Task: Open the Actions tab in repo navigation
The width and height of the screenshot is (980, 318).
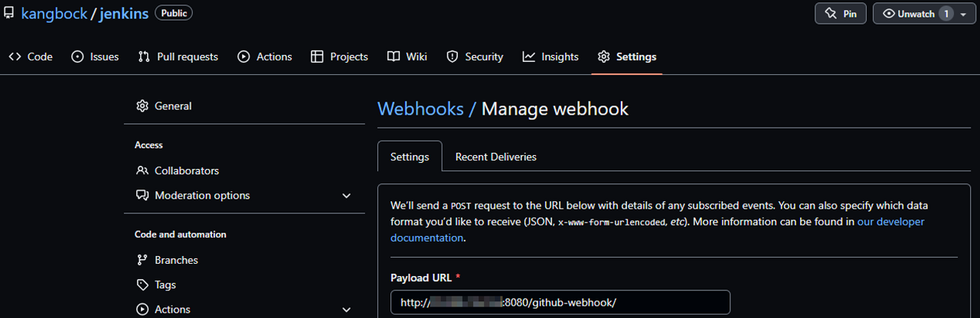Action: (265, 57)
